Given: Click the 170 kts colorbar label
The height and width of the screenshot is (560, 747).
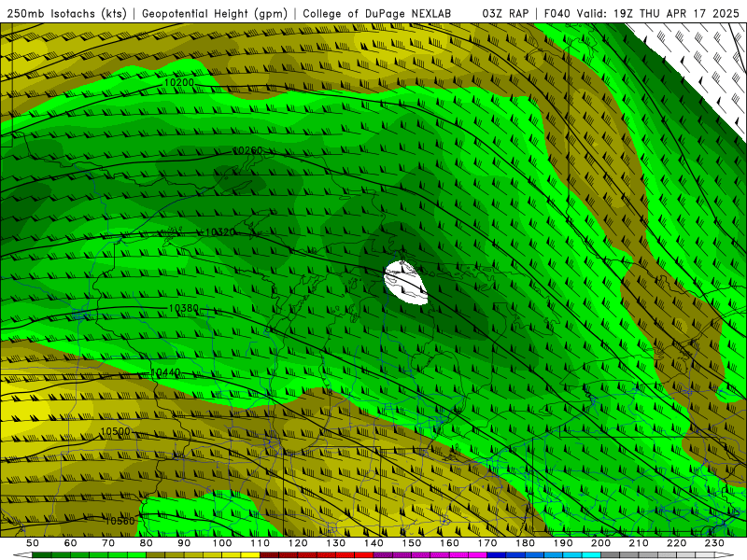Looking at the screenshot, I should [x=487, y=543].
